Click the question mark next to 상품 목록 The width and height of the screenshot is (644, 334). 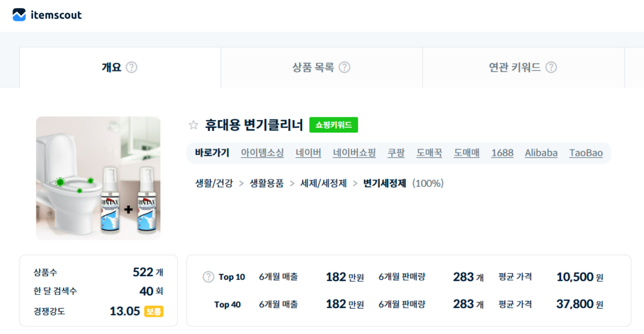345,67
